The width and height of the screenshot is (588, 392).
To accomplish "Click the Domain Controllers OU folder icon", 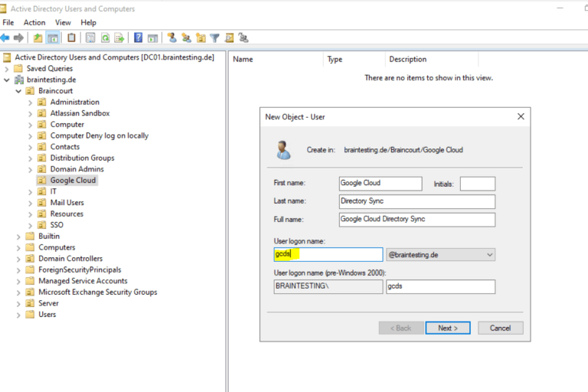I will coord(30,259).
